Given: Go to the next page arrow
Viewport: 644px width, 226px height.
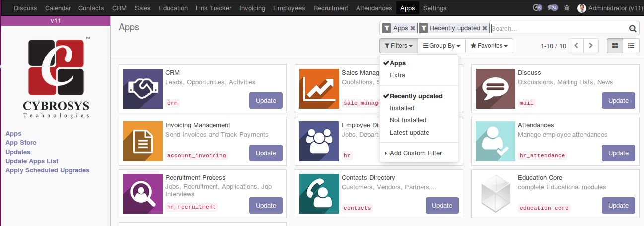Looking at the screenshot, I should click(x=590, y=46).
